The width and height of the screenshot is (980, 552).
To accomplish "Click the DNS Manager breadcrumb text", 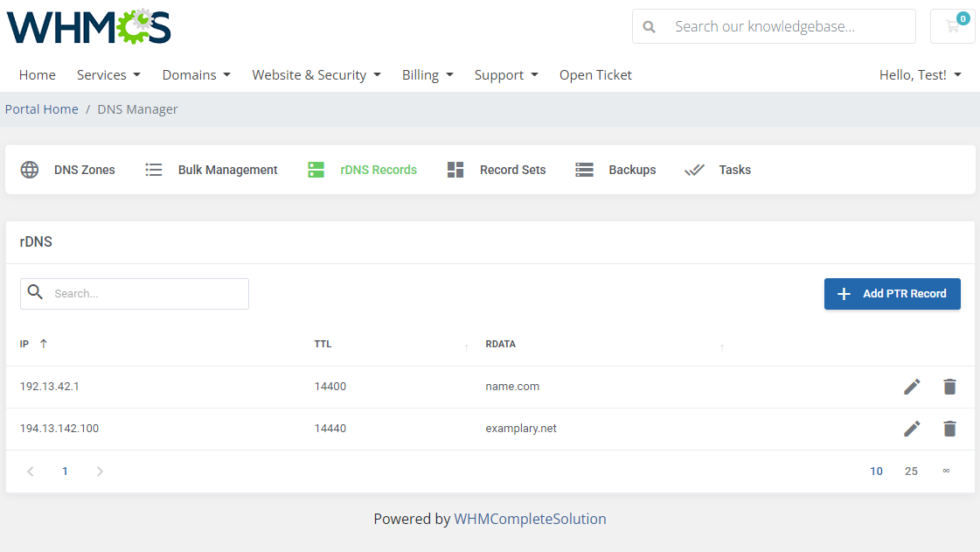I will tap(137, 109).
